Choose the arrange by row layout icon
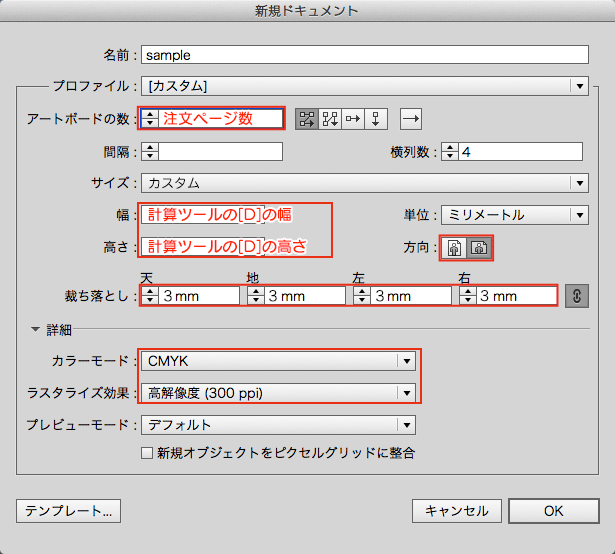 click(x=353, y=118)
